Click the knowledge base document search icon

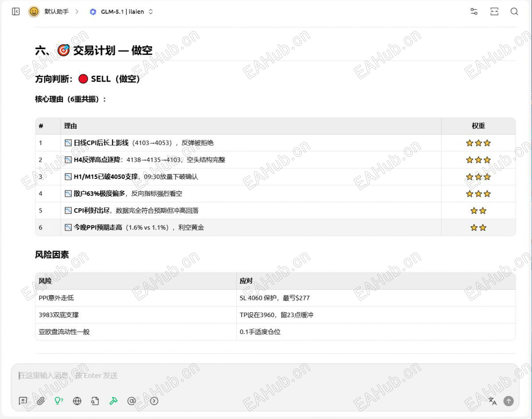[95, 401]
